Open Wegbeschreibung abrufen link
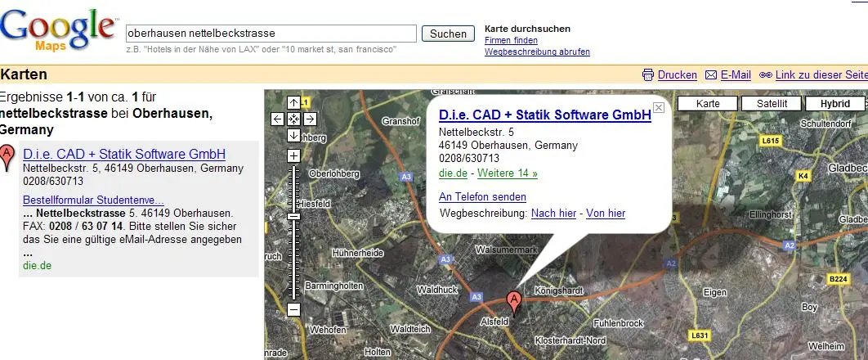Screen dimensions: 868x360 [x=537, y=52]
